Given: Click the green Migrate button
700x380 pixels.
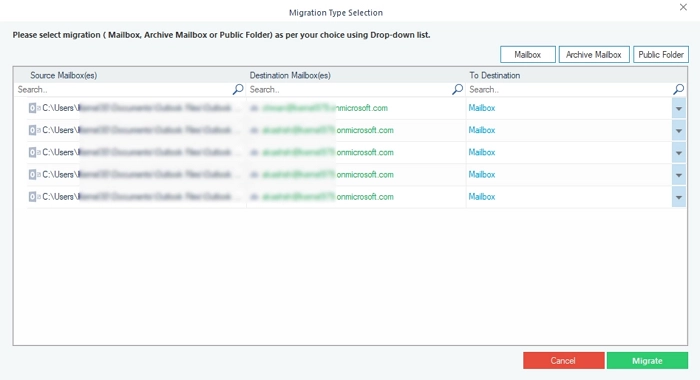Looking at the screenshot, I should [x=647, y=360].
